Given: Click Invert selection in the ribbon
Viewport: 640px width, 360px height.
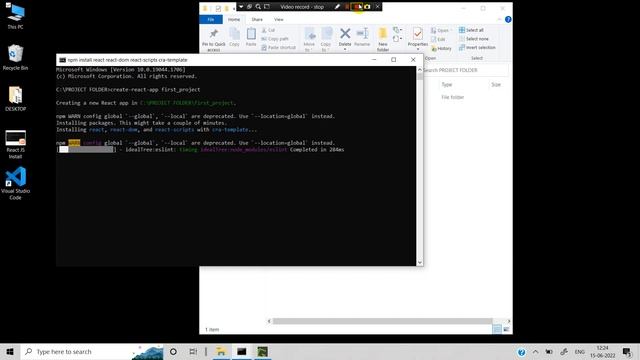Looking at the screenshot, I should (x=477, y=48).
